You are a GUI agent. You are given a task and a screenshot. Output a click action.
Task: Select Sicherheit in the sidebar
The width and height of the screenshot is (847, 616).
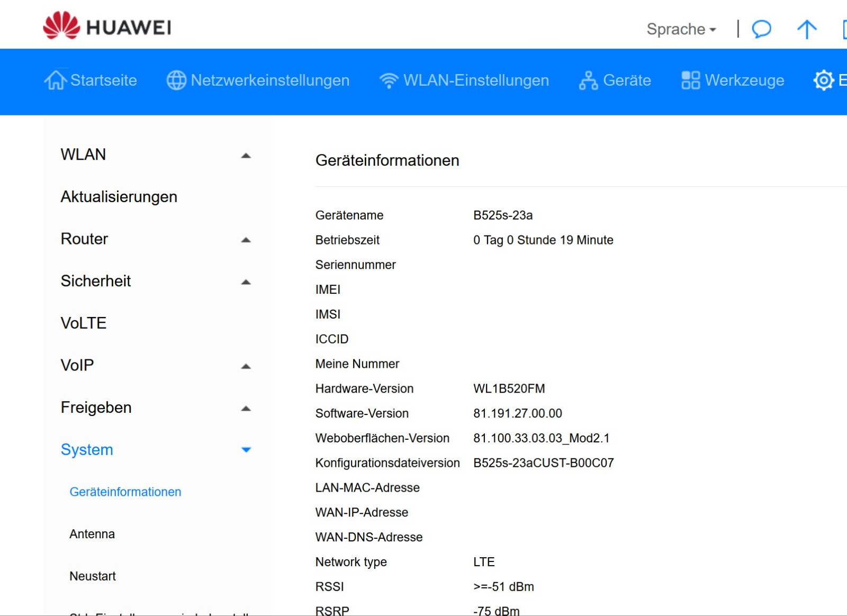pyautogui.click(x=95, y=281)
